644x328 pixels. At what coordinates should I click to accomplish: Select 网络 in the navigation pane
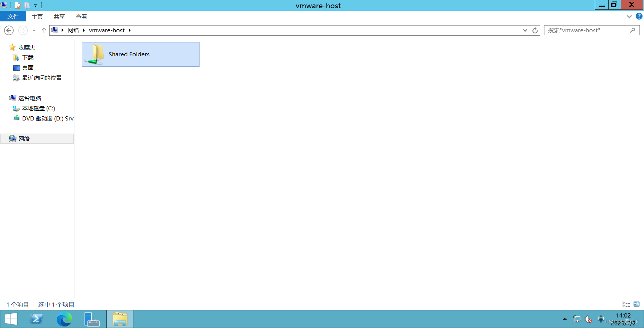point(37,138)
